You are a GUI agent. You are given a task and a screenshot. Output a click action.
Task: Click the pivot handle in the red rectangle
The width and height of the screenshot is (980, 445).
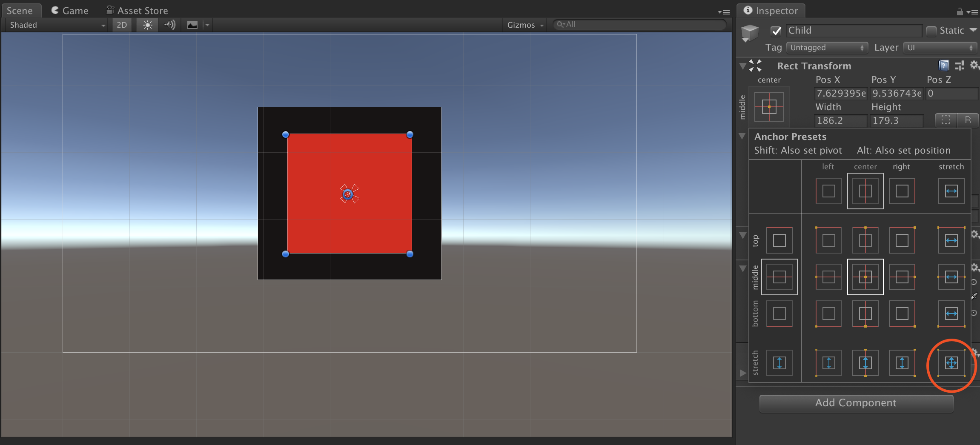pyautogui.click(x=348, y=194)
